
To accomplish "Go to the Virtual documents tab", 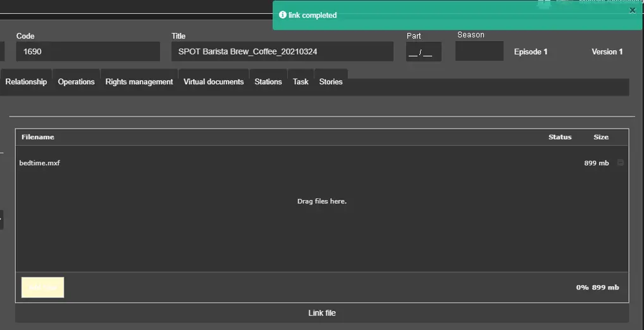I will (213, 82).
